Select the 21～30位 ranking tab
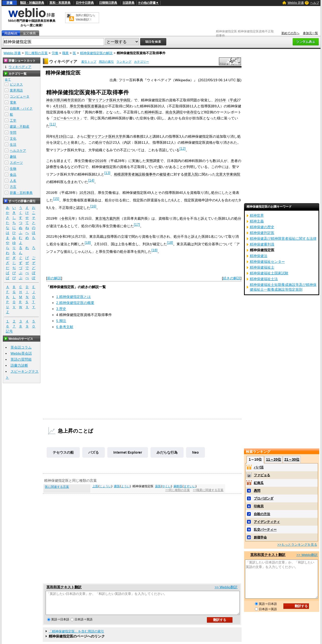The height and width of the screenshot is (644, 322). pyautogui.click(x=292, y=459)
